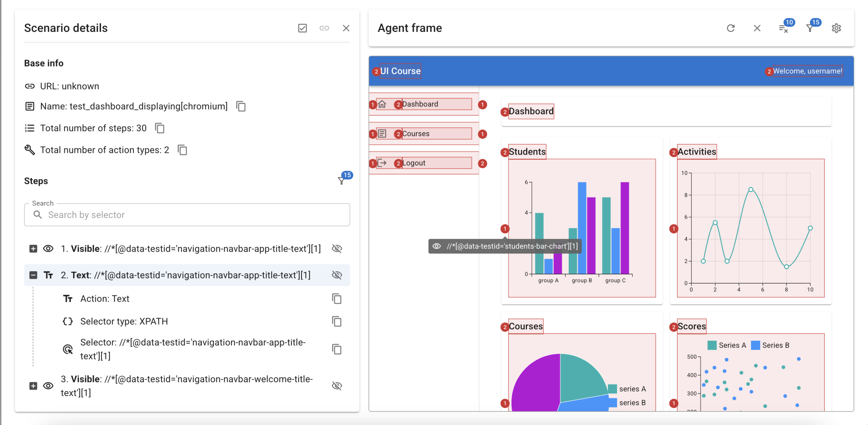Open the Agent frame filter with badge 15
The width and height of the screenshot is (868, 425).
[x=810, y=28]
